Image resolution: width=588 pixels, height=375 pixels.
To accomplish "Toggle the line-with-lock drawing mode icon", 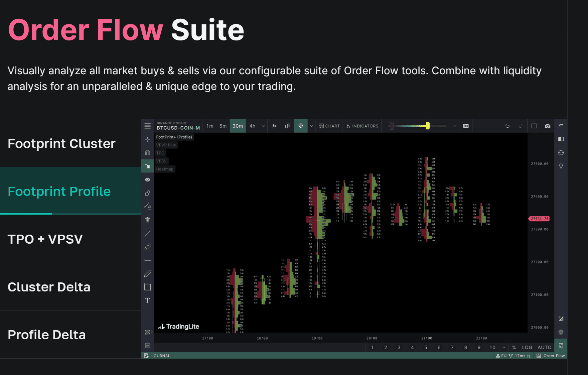I will [x=147, y=207].
